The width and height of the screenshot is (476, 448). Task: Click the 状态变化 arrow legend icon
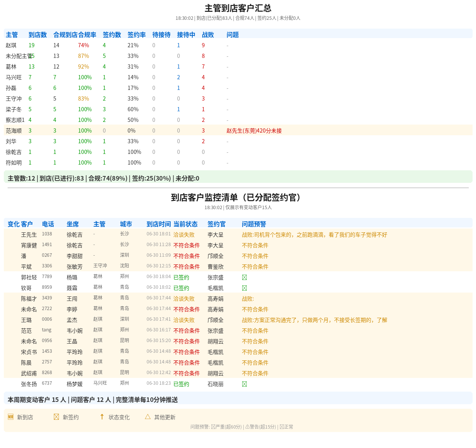tap(102, 417)
